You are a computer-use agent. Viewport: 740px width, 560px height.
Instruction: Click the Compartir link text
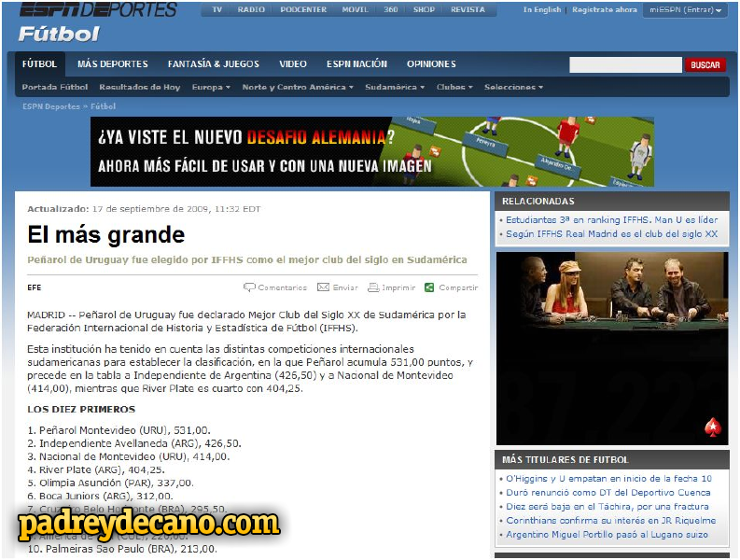pyautogui.click(x=458, y=287)
